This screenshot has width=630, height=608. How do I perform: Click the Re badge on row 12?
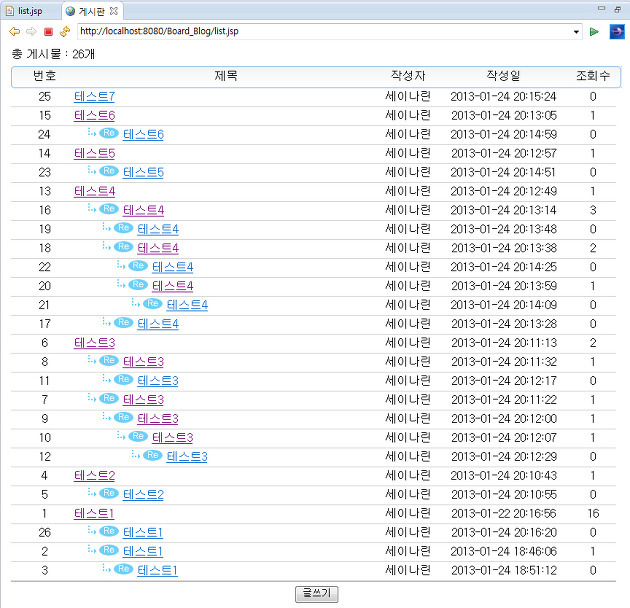pos(153,455)
